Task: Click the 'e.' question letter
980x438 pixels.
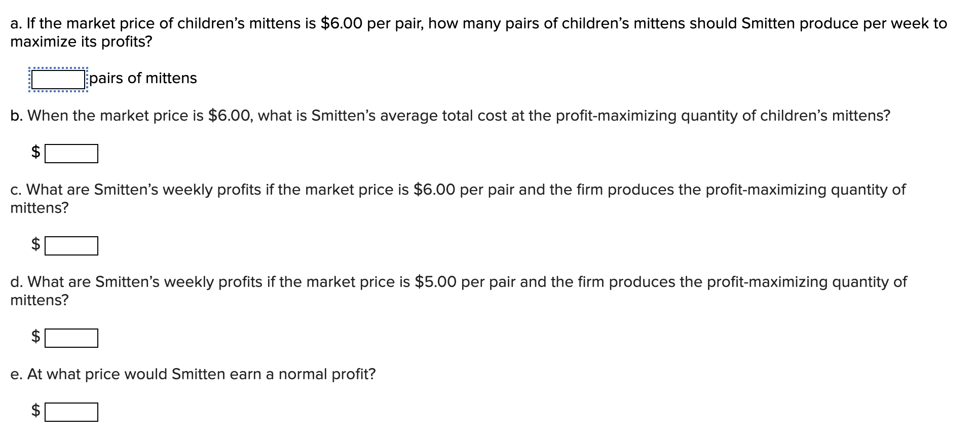Action: pyautogui.click(x=16, y=374)
